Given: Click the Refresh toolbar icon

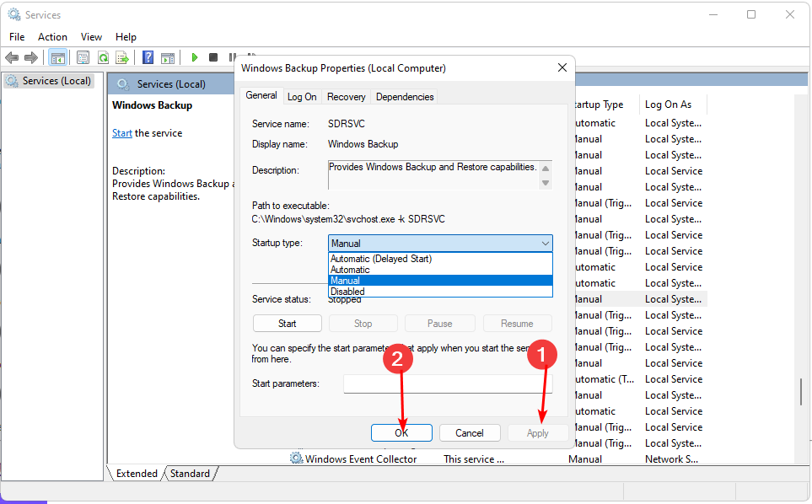Looking at the screenshot, I should coord(103,57).
